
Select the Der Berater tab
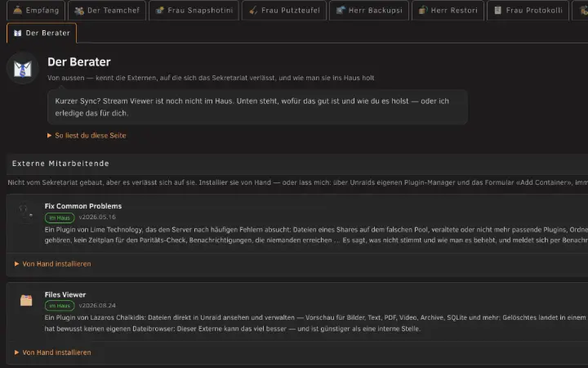pos(42,33)
